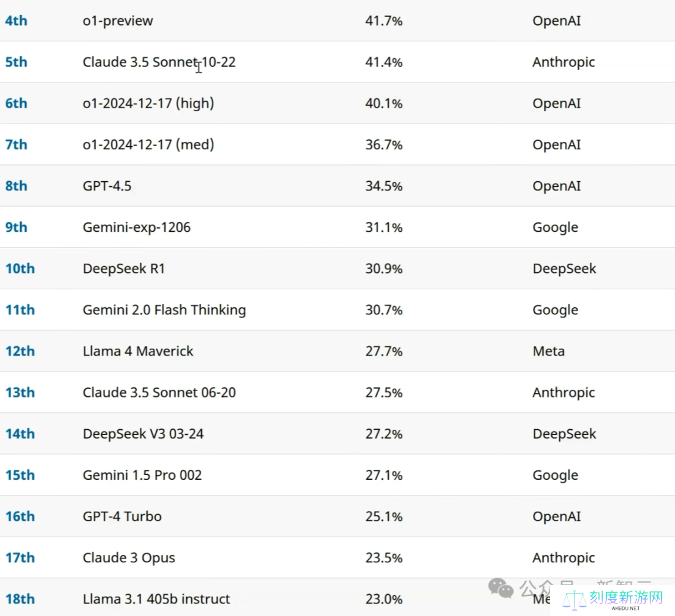Screen dimensions: 675x616
Task: Select the GPT-4.5 model name
Action: 107,186
